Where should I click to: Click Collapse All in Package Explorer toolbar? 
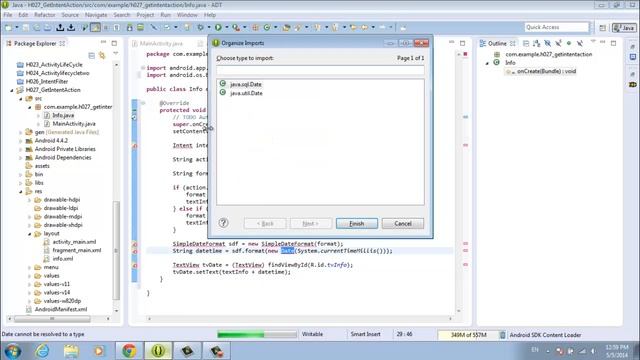pos(91,55)
